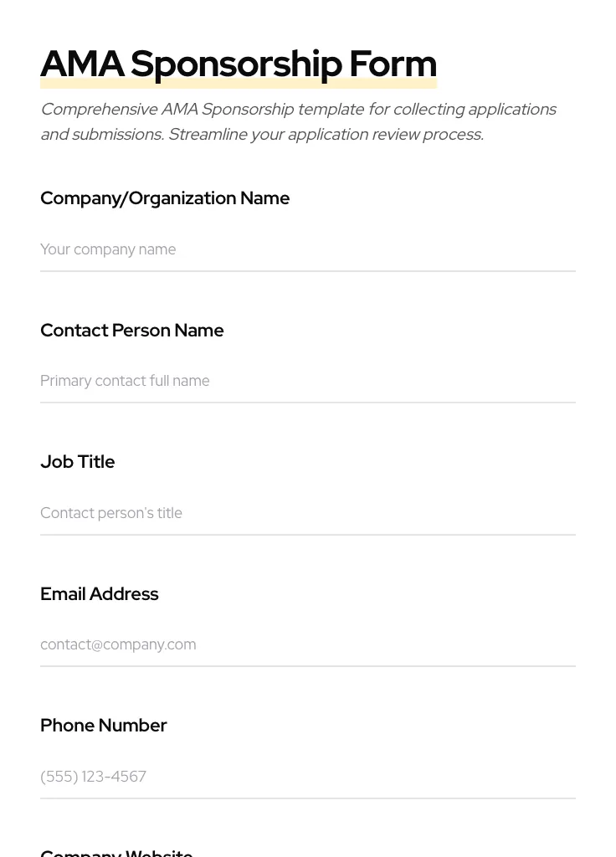Viewport: 616px width, 857px height.
Task: Click the 'Contact Person Name' label
Action: [x=132, y=331]
